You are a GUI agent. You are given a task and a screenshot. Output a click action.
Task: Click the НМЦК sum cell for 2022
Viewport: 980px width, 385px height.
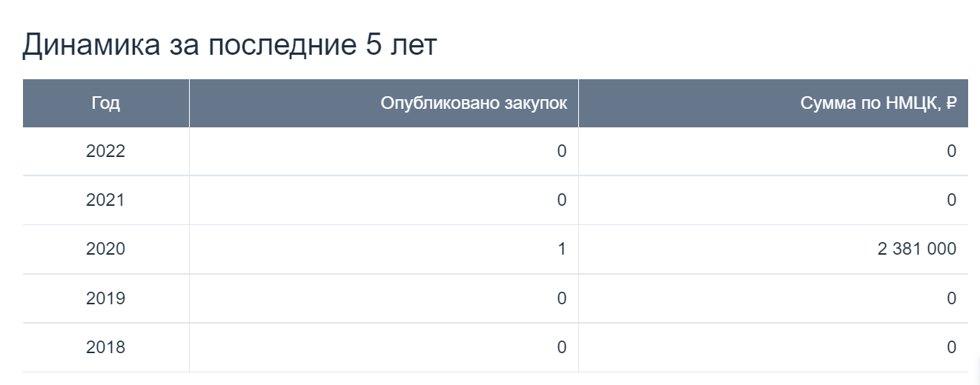(773, 152)
